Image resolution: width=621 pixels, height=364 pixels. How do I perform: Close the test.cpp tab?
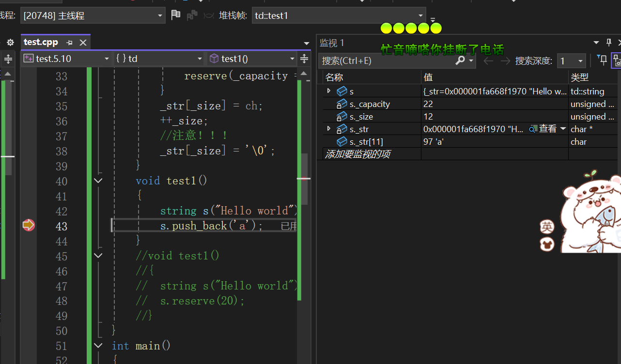[x=83, y=43]
